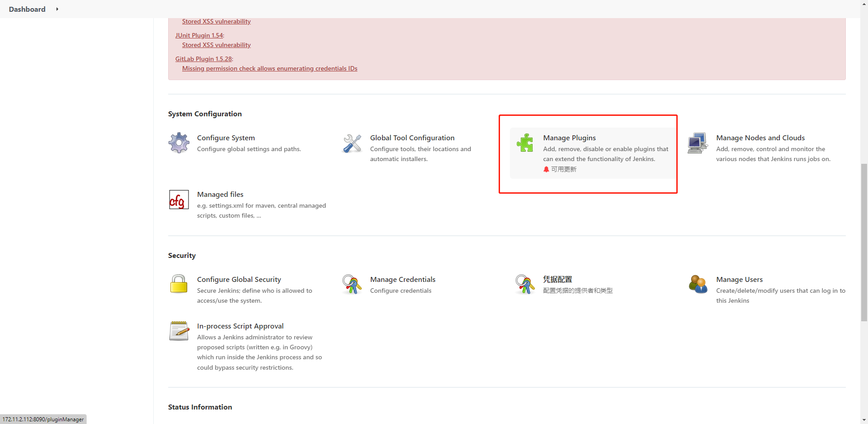Click the 可用更新 update notice text
This screenshot has height=424, width=868.
[x=564, y=169]
